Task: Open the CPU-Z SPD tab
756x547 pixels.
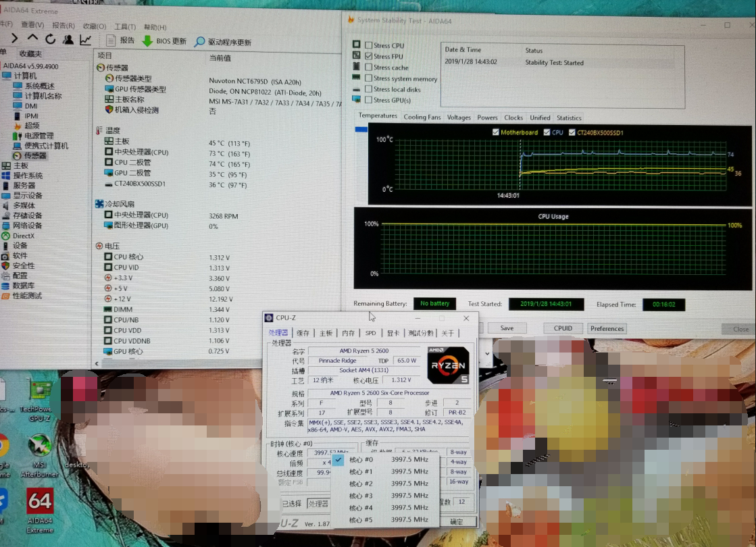Action: (370, 333)
